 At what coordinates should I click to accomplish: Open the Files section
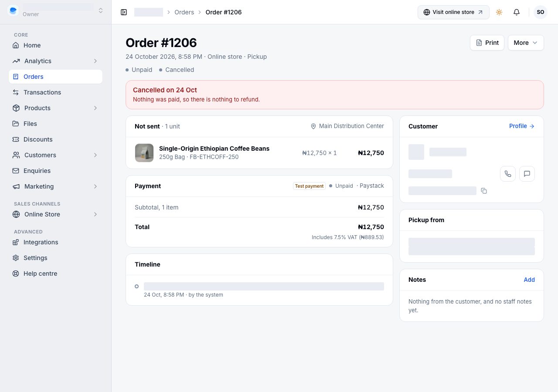(55, 124)
